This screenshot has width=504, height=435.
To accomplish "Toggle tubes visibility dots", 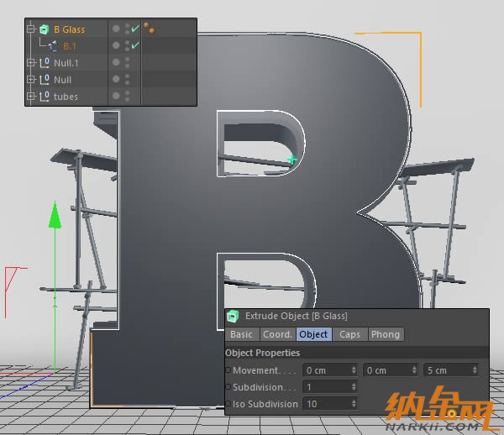I will (128, 96).
